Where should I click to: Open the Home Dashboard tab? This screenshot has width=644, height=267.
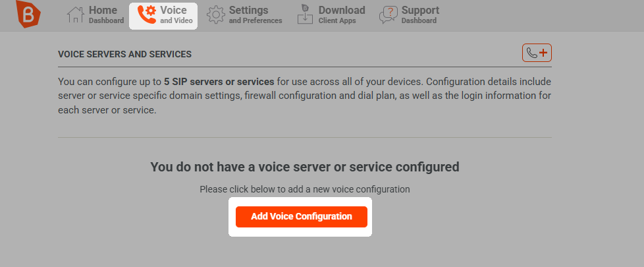(95, 15)
